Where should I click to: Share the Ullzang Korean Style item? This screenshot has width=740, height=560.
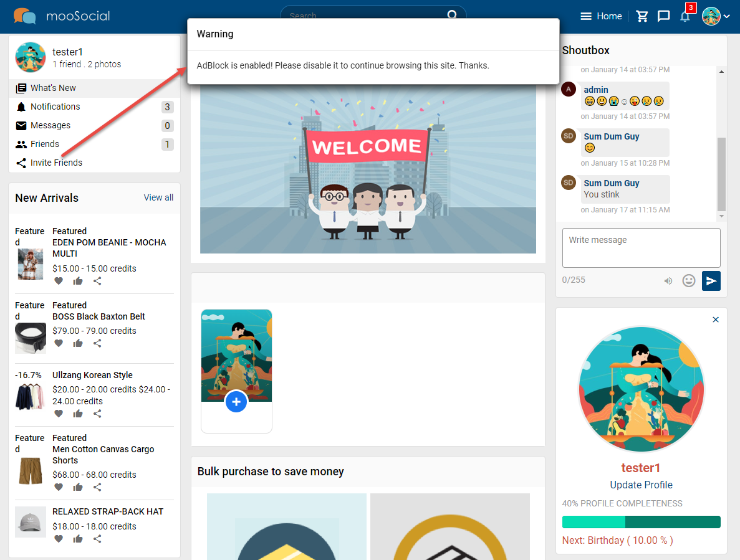coord(97,414)
